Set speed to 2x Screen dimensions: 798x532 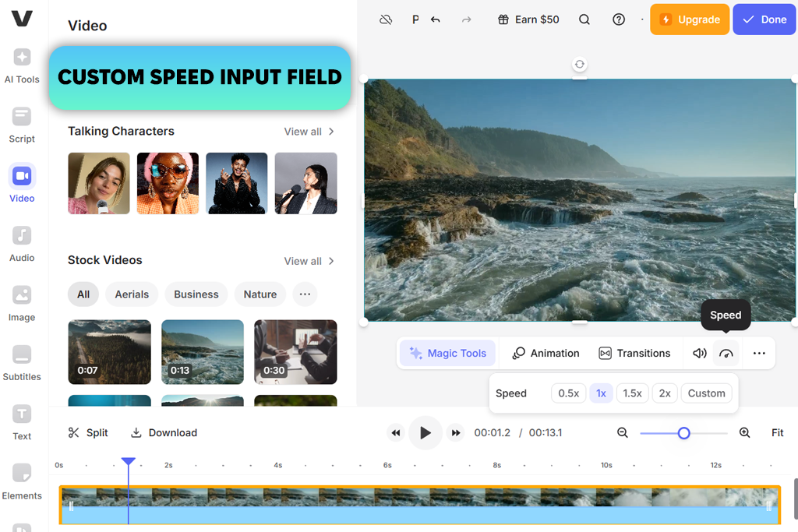pos(665,393)
